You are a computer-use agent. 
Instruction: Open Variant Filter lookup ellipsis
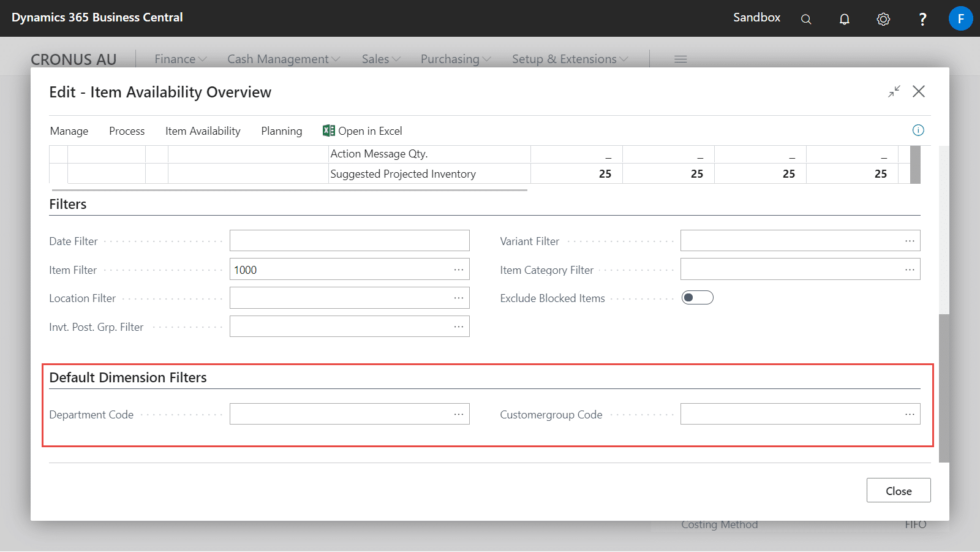910,241
